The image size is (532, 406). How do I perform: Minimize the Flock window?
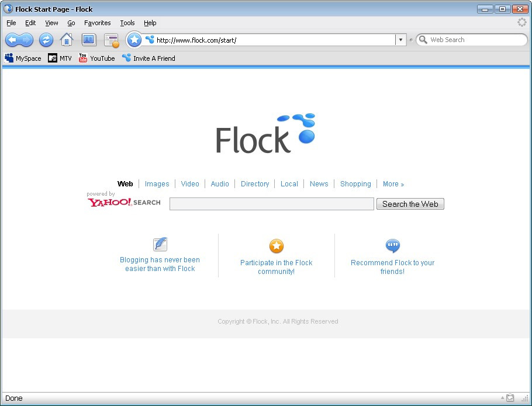pyautogui.click(x=485, y=9)
